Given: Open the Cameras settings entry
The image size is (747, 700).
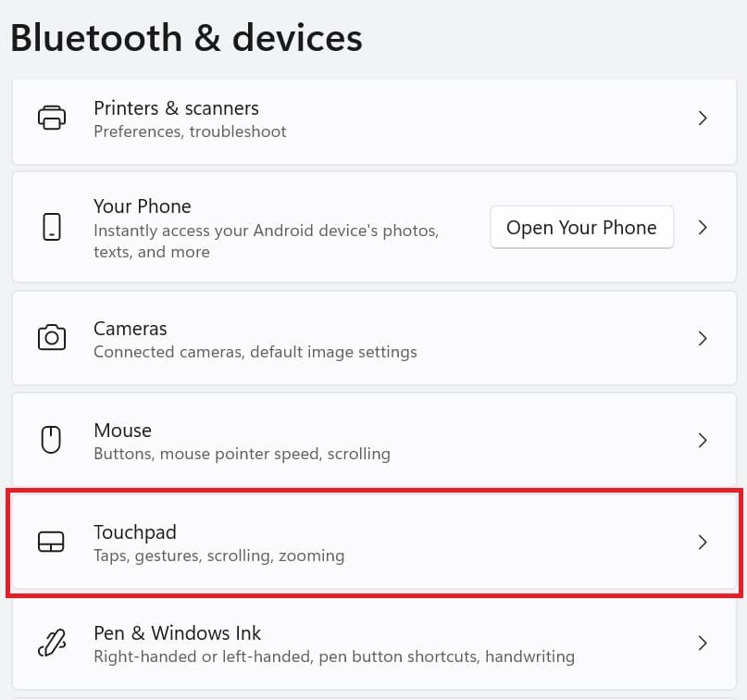Looking at the screenshot, I should tap(374, 338).
